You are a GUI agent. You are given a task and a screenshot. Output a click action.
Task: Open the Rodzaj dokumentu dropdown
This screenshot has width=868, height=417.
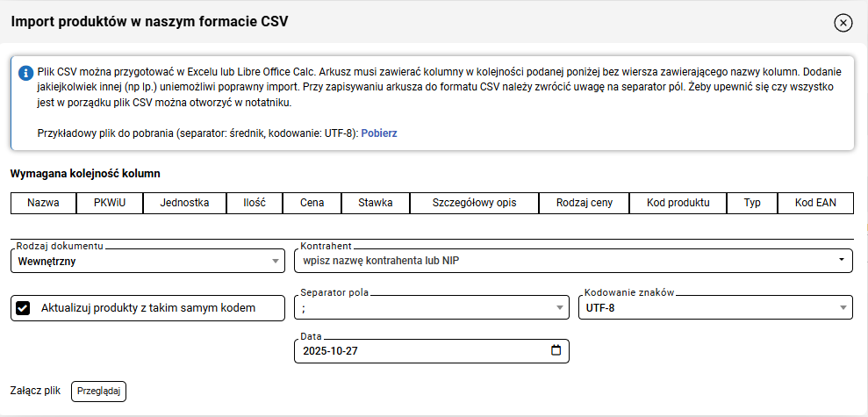coord(147,262)
